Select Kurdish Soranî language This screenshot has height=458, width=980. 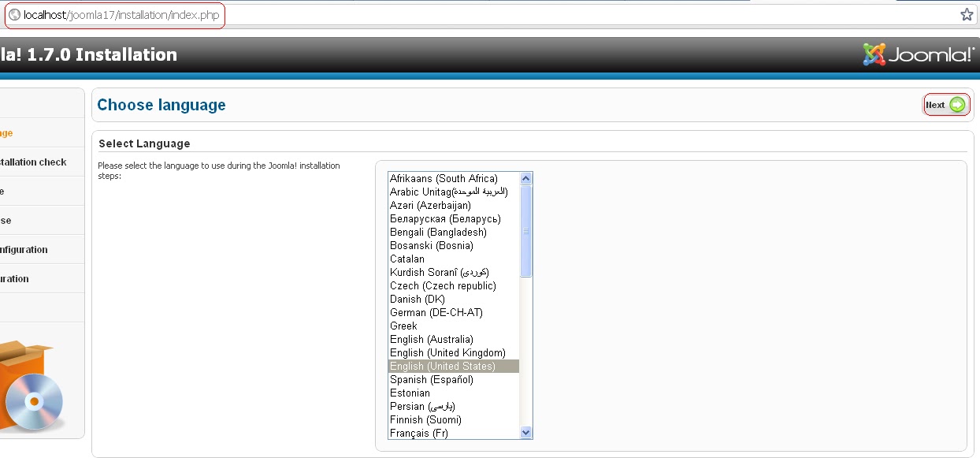click(454, 273)
